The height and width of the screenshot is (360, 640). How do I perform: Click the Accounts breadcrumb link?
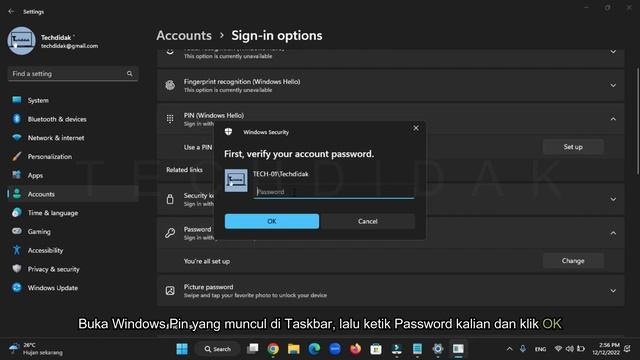(184, 36)
